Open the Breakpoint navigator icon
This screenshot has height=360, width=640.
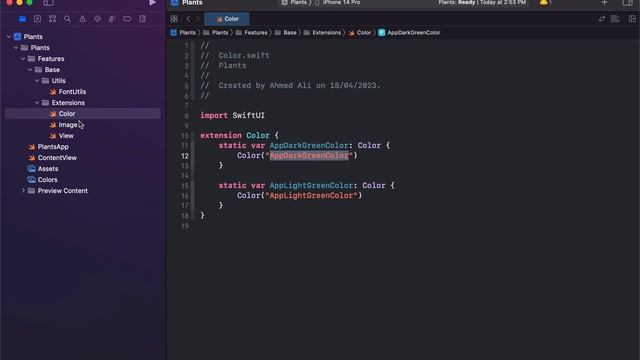pyautogui.click(x=127, y=19)
